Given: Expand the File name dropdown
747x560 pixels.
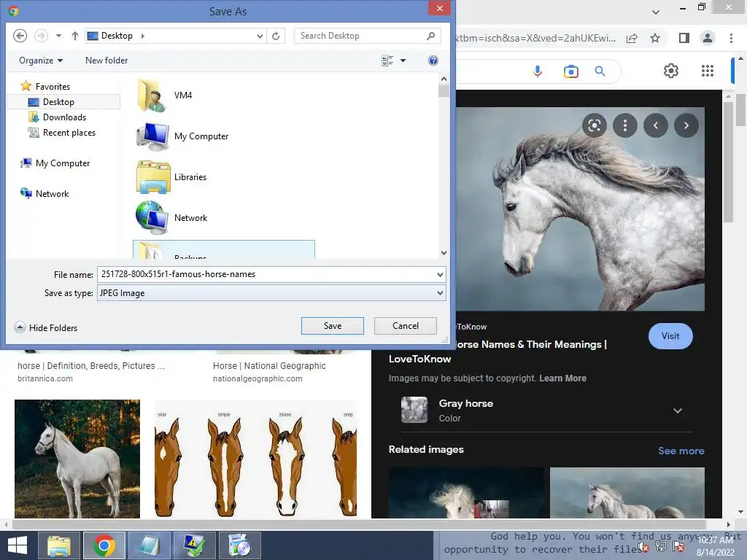Looking at the screenshot, I should click(440, 274).
